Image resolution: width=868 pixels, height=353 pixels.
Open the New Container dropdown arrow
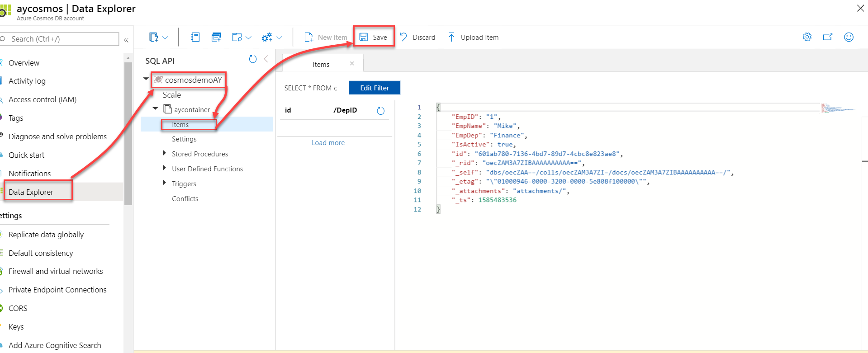click(165, 38)
